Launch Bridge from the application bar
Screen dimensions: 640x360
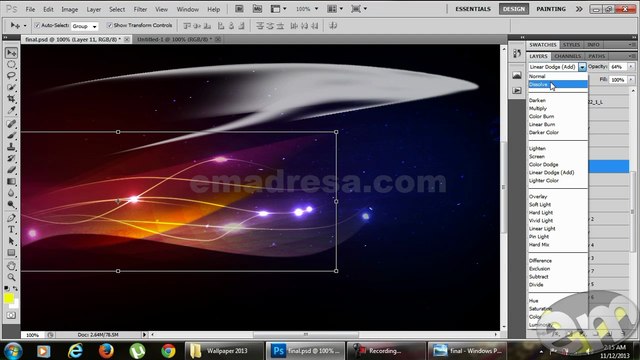click(239, 9)
